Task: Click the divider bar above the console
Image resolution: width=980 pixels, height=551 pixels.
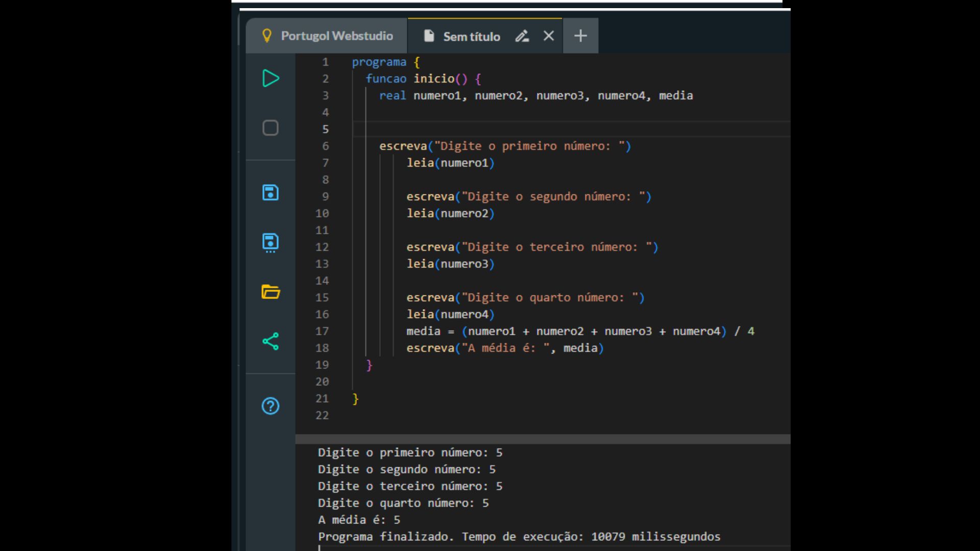Action: click(543, 439)
